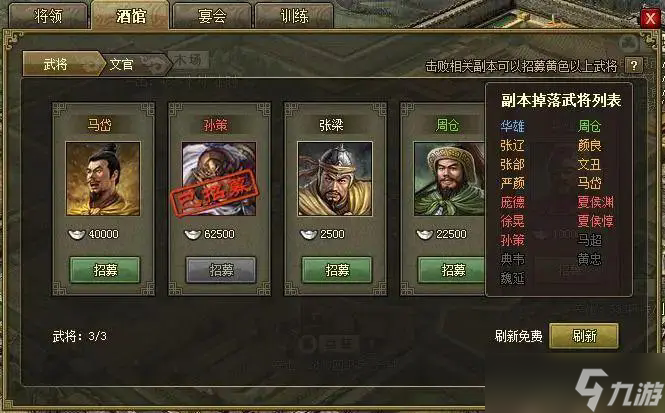Click the silver ingot icon under 张梁
Image resolution: width=665 pixels, height=413 pixels.
tap(308, 234)
